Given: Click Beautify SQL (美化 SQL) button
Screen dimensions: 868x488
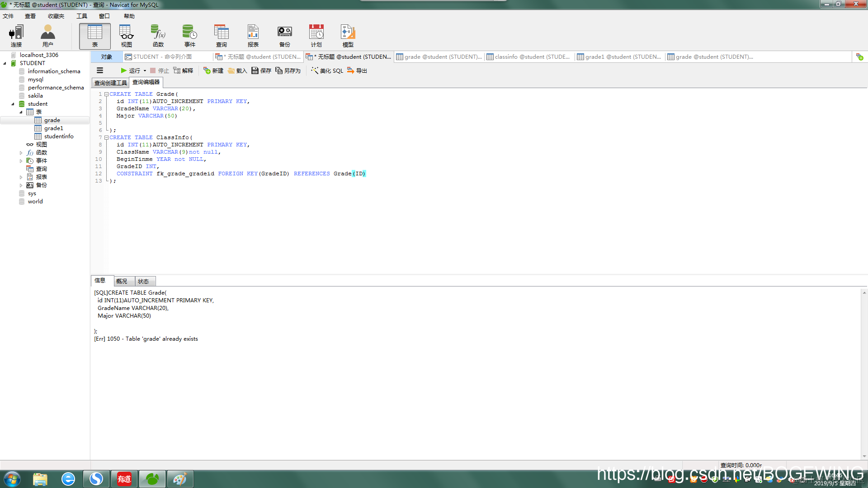Looking at the screenshot, I should click(x=327, y=70).
